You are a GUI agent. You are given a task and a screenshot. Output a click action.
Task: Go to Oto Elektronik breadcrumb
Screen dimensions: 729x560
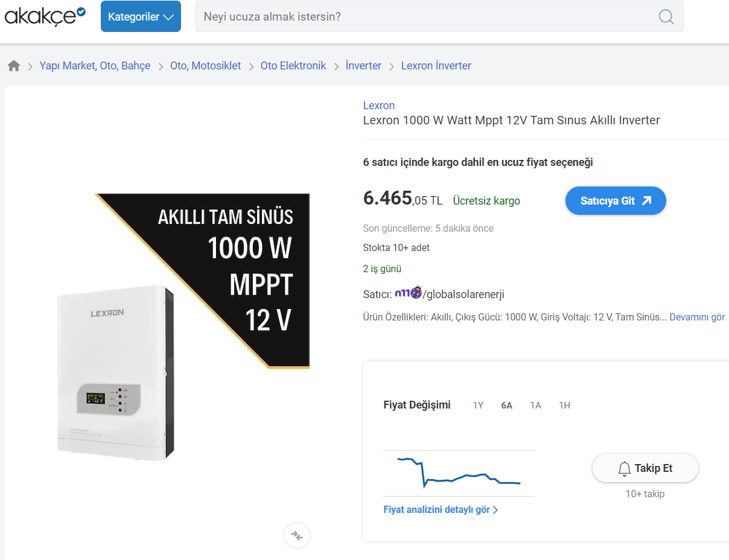click(293, 66)
